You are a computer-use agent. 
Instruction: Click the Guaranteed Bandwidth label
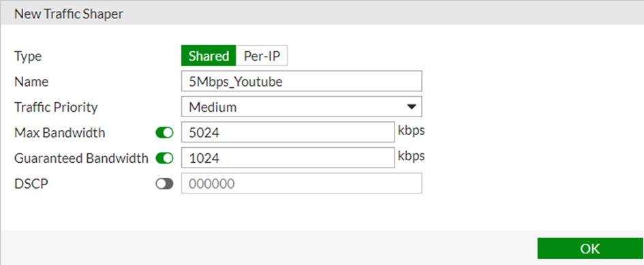pyautogui.click(x=81, y=158)
